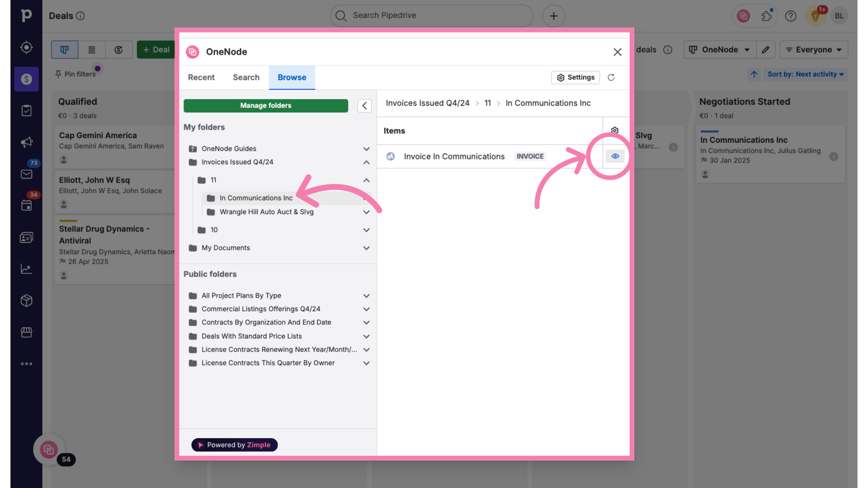
Task: Select the Browse tab
Action: click(x=292, y=77)
